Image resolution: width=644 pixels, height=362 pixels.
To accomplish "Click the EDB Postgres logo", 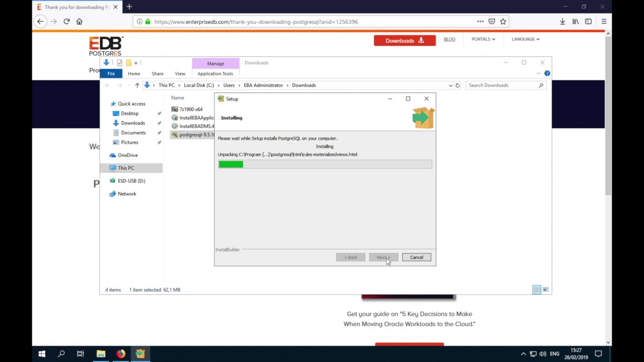I will point(106,46).
